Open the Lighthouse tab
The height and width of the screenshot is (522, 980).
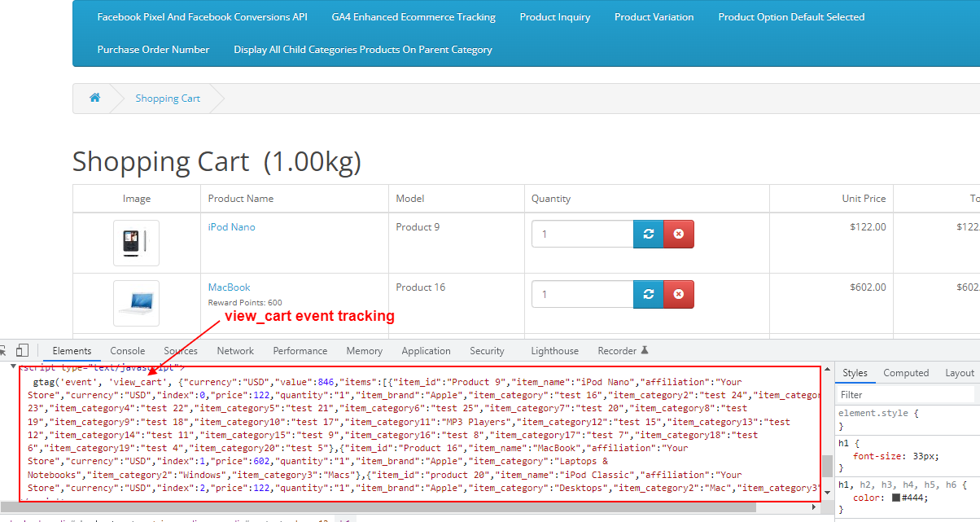point(554,351)
